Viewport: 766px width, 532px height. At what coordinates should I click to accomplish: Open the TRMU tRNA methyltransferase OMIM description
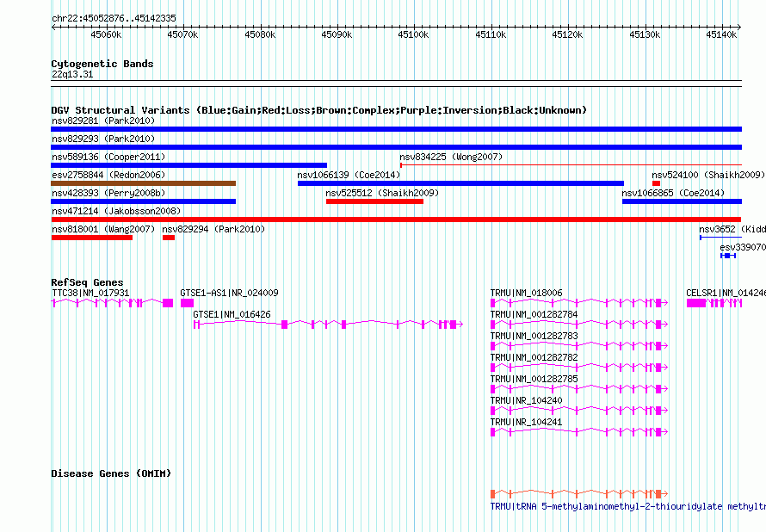click(627, 506)
